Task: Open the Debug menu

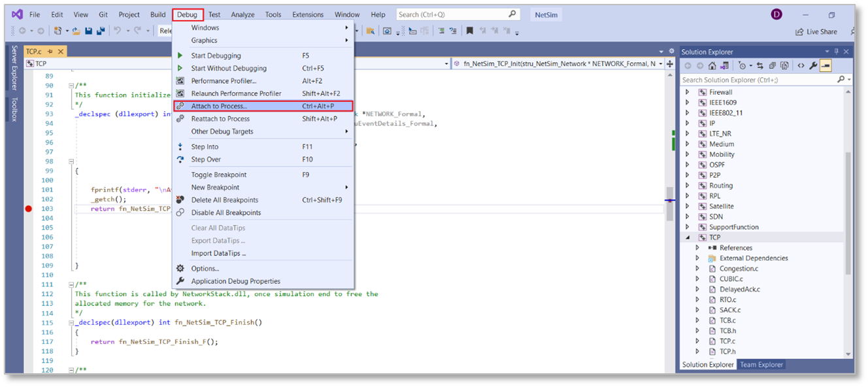Action: point(187,14)
